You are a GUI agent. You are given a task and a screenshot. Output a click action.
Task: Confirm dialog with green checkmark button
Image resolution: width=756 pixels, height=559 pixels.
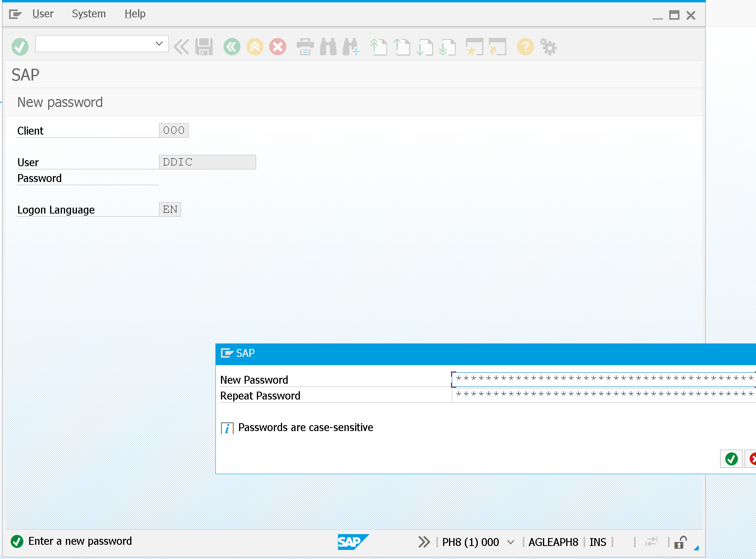tap(732, 459)
